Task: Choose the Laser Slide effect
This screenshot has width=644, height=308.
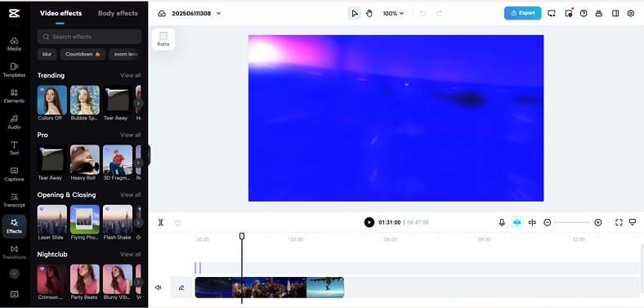Action: tap(52, 219)
